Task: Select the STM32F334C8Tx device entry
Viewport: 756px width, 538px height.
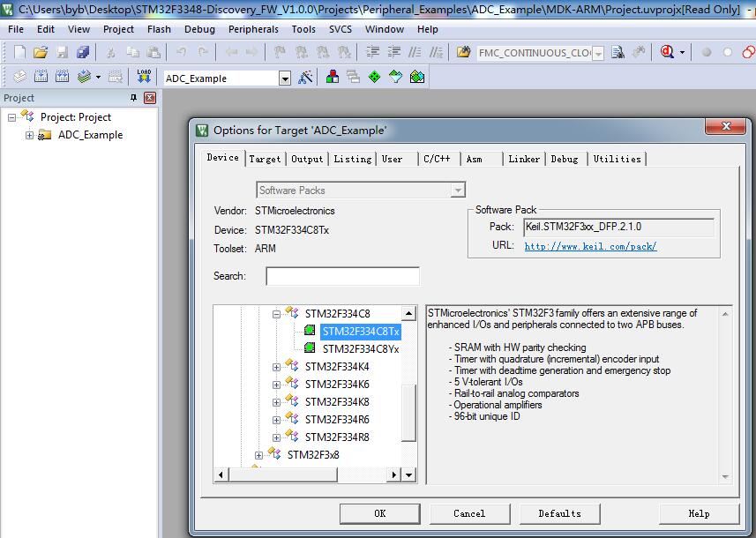Action: click(x=361, y=332)
